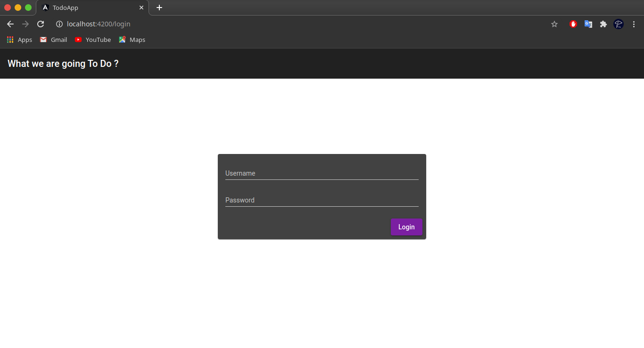Open the Chrome three-dot menu
Screen dimensions: 644x348
point(634,24)
